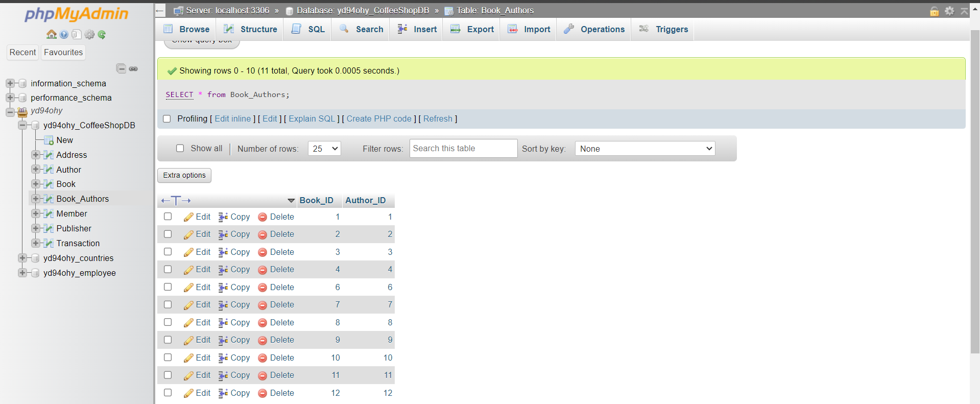Image resolution: width=980 pixels, height=404 pixels.
Task: Click the pencil Edit icon for row with Book_ID 12
Action: coord(188,393)
